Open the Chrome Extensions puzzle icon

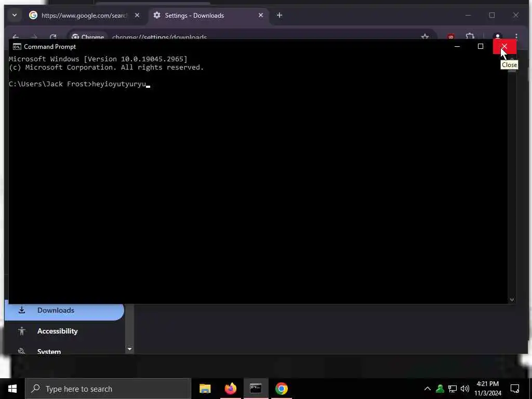[470, 37]
